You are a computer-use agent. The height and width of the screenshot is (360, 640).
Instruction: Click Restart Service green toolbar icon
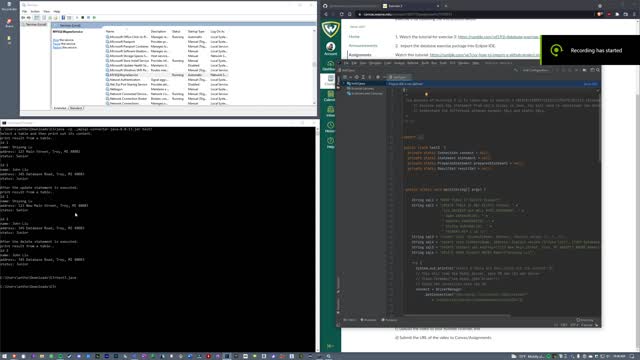tap(94, 18)
